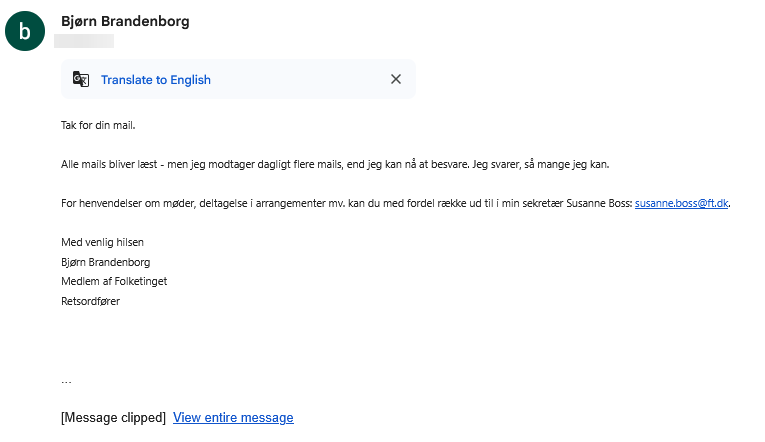Click the Google Translate icon in banner
765x442 pixels.
(81, 79)
